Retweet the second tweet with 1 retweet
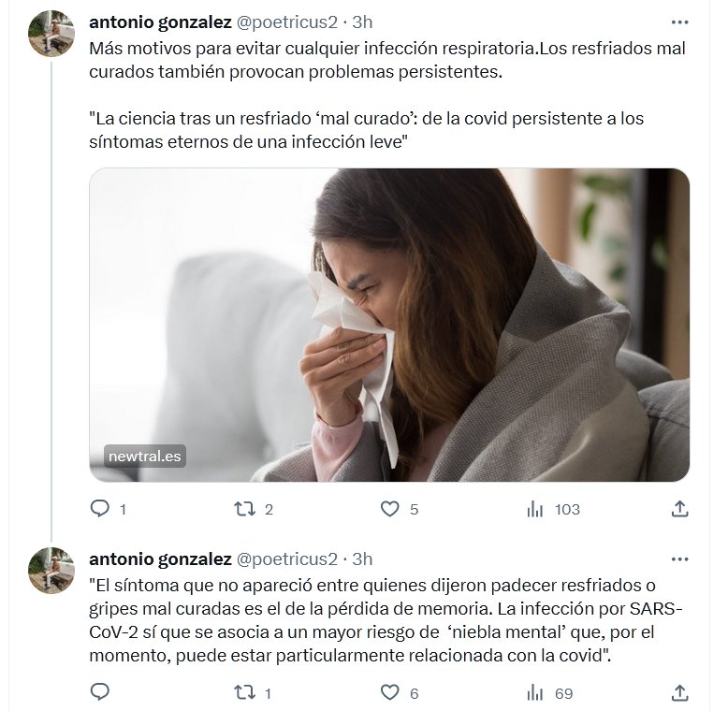The image size is (728, 711). pyautogui.click(x=244, y=693)
